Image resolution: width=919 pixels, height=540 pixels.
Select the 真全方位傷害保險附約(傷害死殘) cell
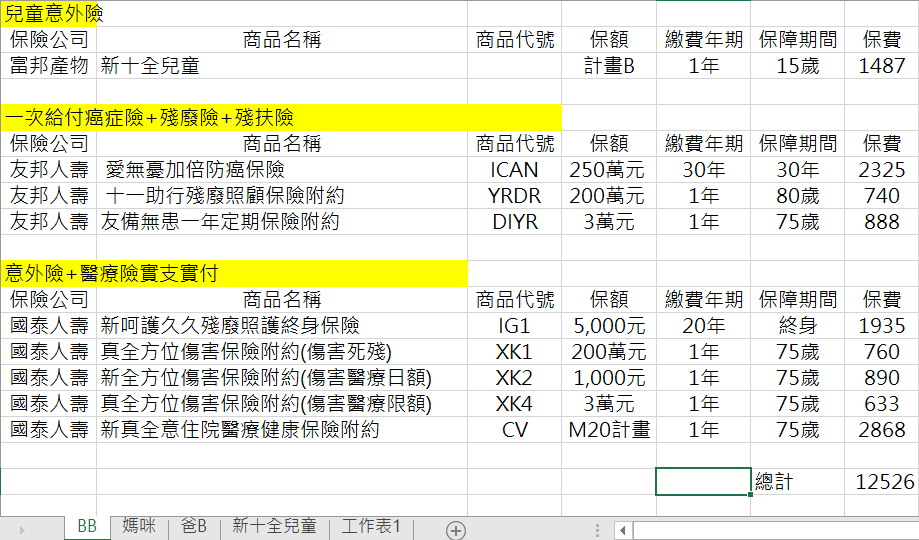tap(282, 351)
